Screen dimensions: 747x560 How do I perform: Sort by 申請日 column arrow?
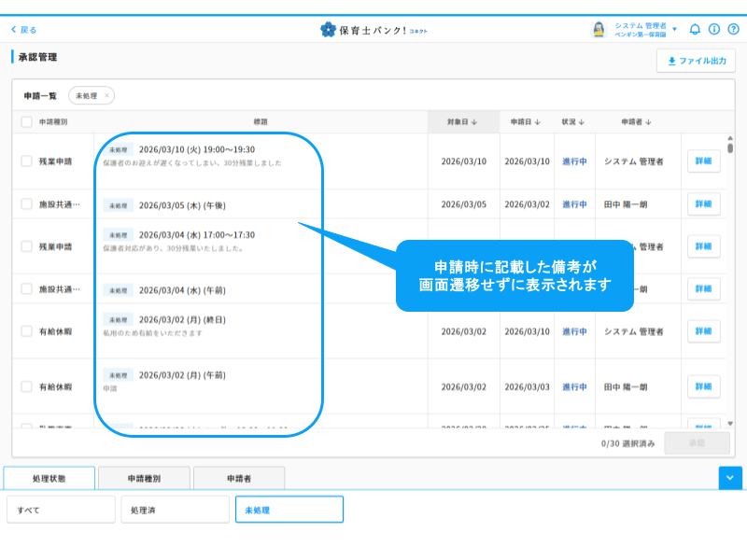[537, 122]
